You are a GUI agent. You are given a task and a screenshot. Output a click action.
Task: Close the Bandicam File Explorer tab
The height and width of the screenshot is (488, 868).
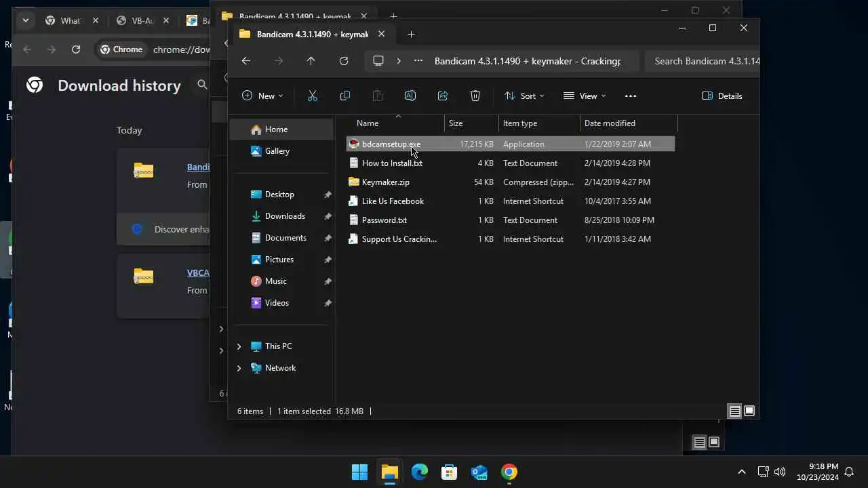(381, 34)
